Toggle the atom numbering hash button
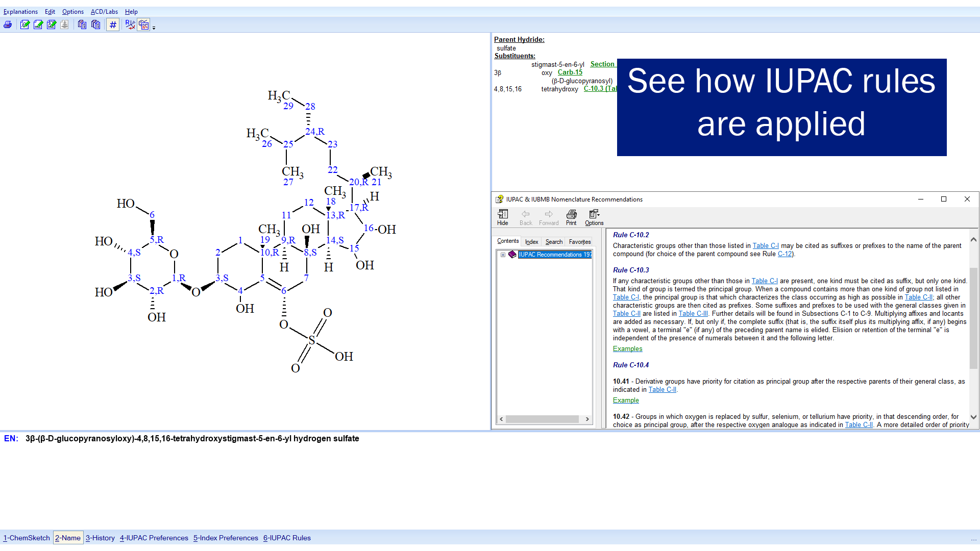The height and width of the screenshot is (551, 980). pyautogui.click(x=113, y=24)
